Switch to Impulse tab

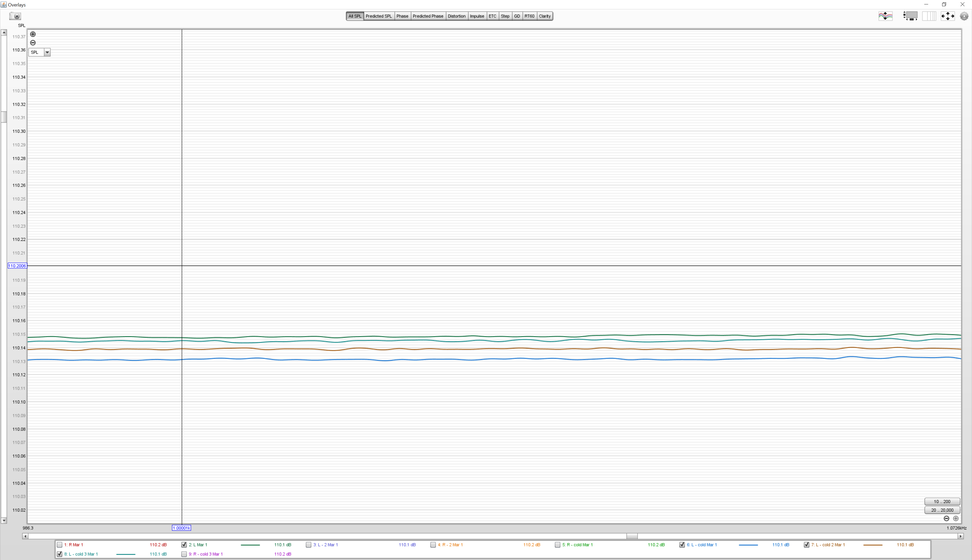pyautogui.click(x=477, y=16)
